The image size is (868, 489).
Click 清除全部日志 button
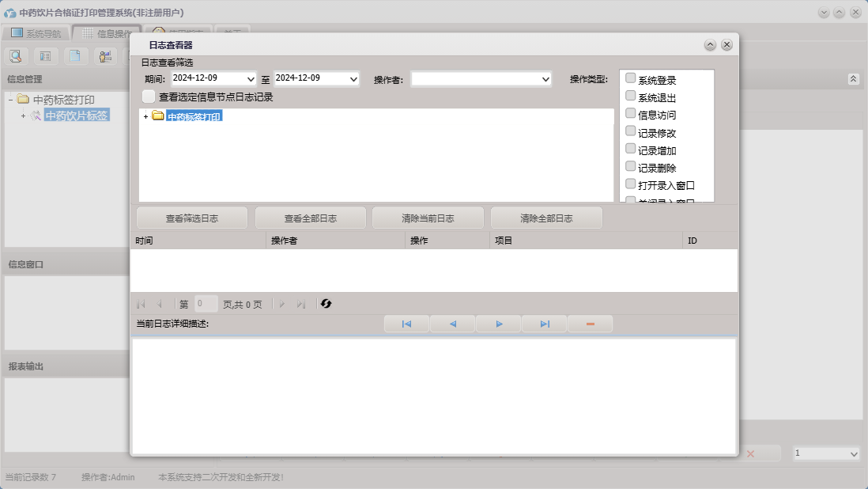tap(546, 218)
